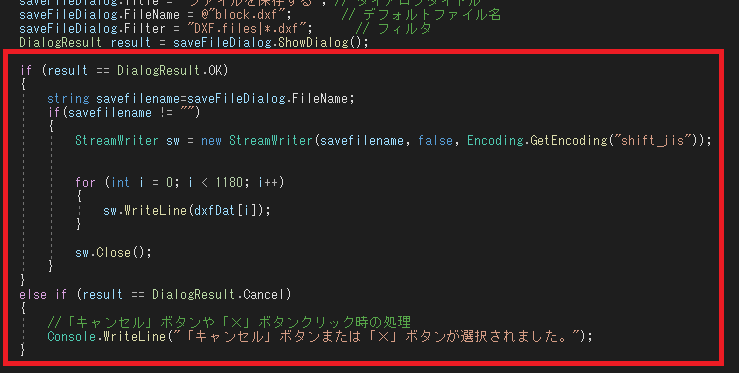Click saveFileDialog.ShowDialog() call

pos(271,42)
